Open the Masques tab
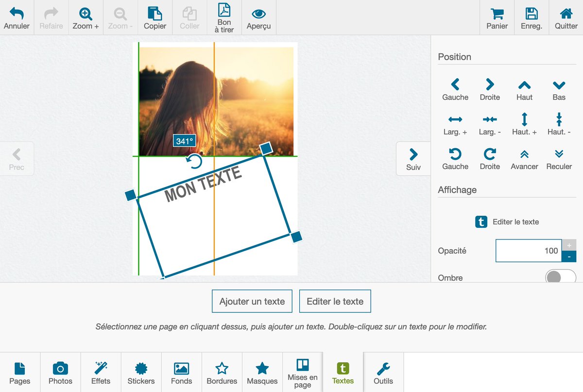This screenshot has width=583, height=392. pos(262,372)
